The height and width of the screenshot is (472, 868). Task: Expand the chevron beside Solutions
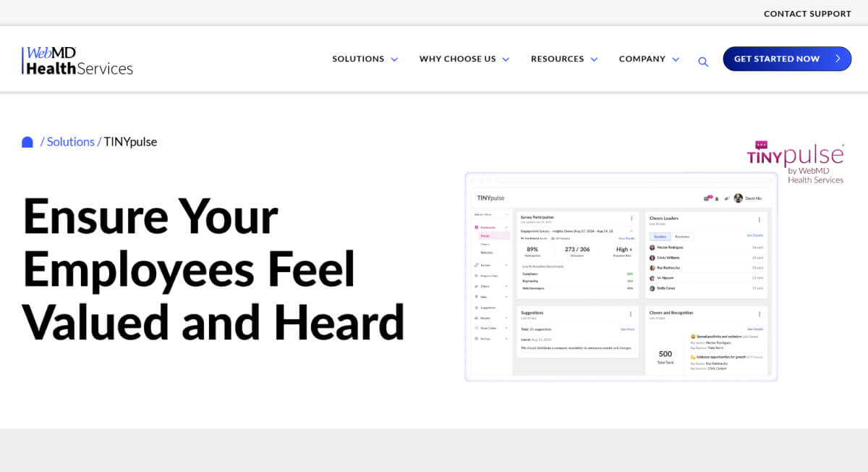click(x=394, y=59)
